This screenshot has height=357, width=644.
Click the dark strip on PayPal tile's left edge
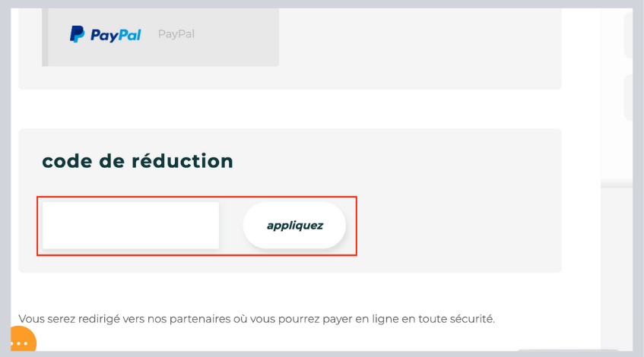(45, 36)
